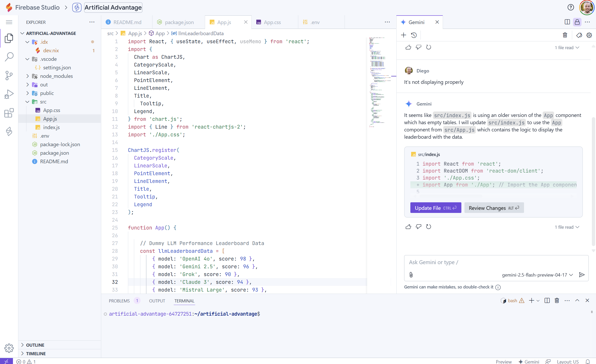
Task: Open index.js in the file tree
Action: (51, 127)
